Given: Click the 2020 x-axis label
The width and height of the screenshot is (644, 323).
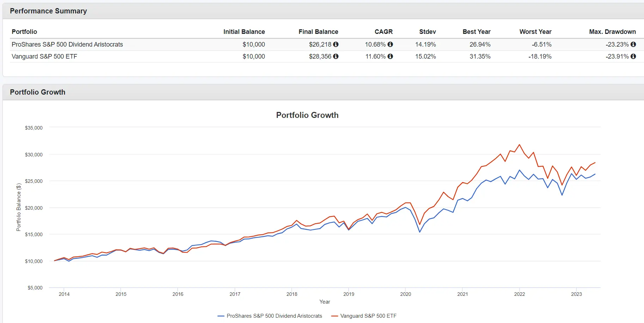Looking at the screenshot, I should tap(406, 294).
